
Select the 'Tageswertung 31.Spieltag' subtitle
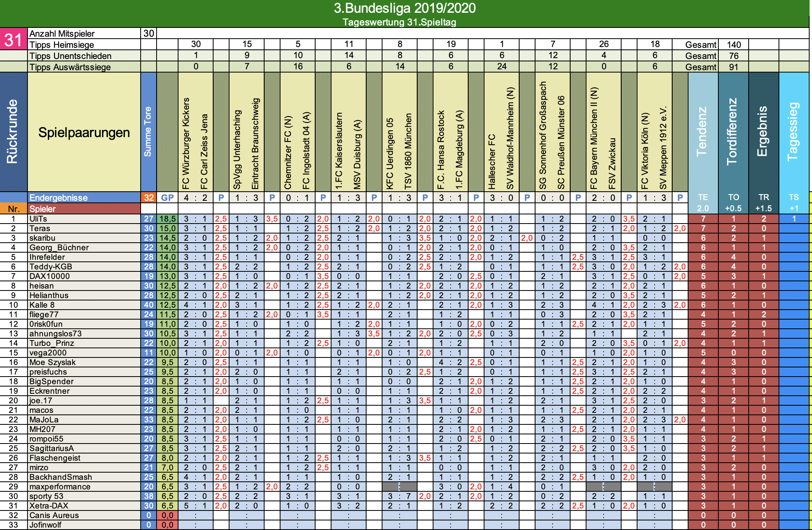(399, 22)
